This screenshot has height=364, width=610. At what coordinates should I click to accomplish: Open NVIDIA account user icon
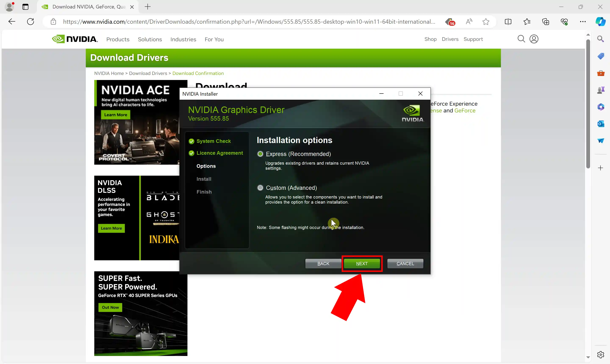534,39
